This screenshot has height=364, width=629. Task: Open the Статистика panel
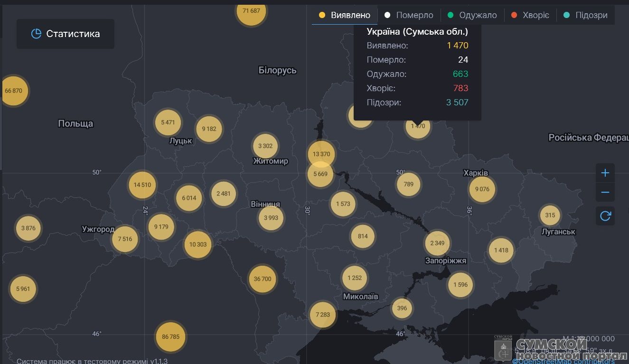(66, 34)
